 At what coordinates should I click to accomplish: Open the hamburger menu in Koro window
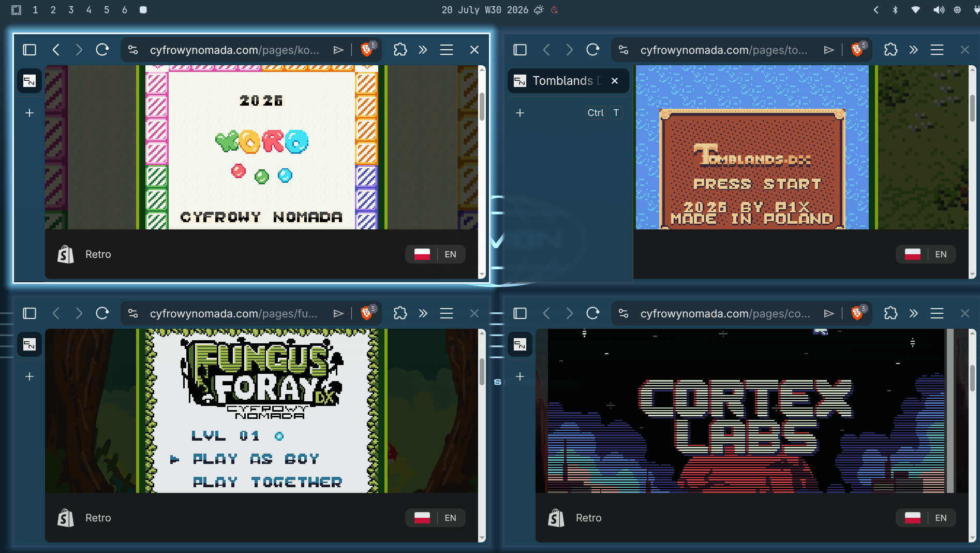tap(447, 50)
